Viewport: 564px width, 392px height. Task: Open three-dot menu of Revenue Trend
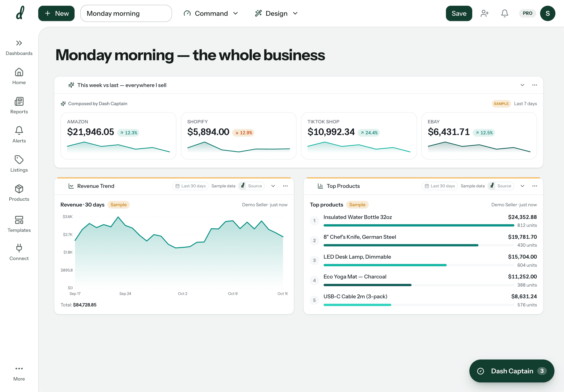(285, 186)
